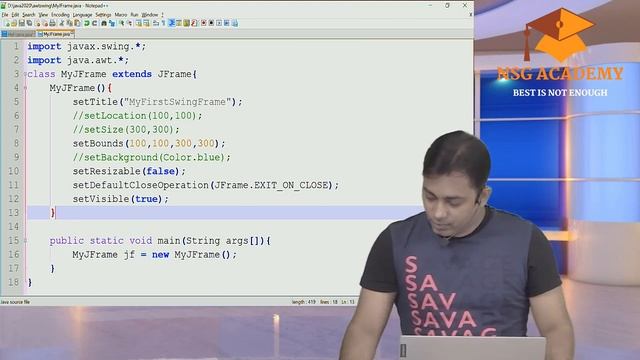Switch to the first inactive document tab
Screen dimensions: 640x360
(18, 34)
